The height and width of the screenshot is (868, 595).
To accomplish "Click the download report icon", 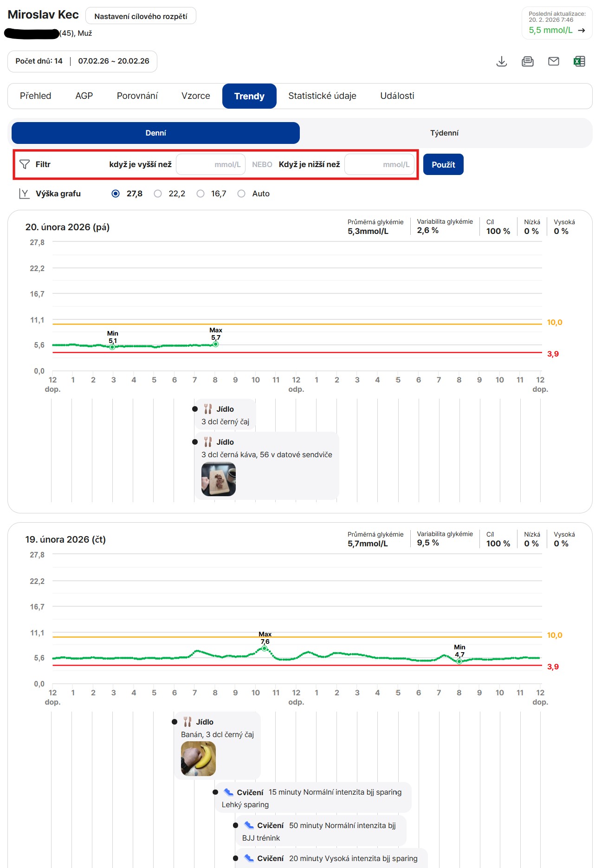I will (x=501, y=61).
